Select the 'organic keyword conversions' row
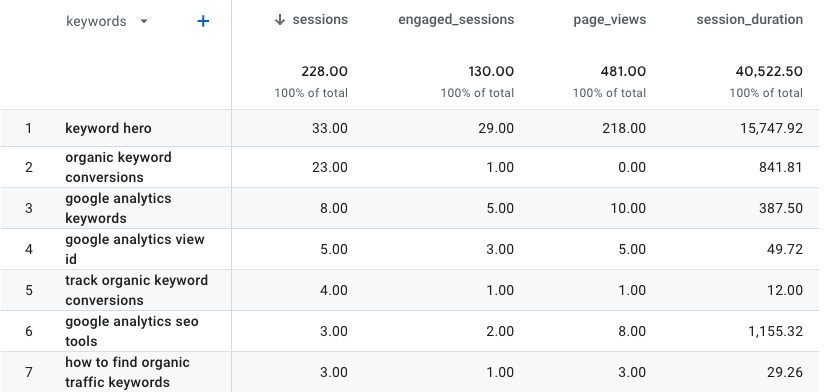This screenshot has height=392, width=824. pyautogui.click(x=410, y=167)
